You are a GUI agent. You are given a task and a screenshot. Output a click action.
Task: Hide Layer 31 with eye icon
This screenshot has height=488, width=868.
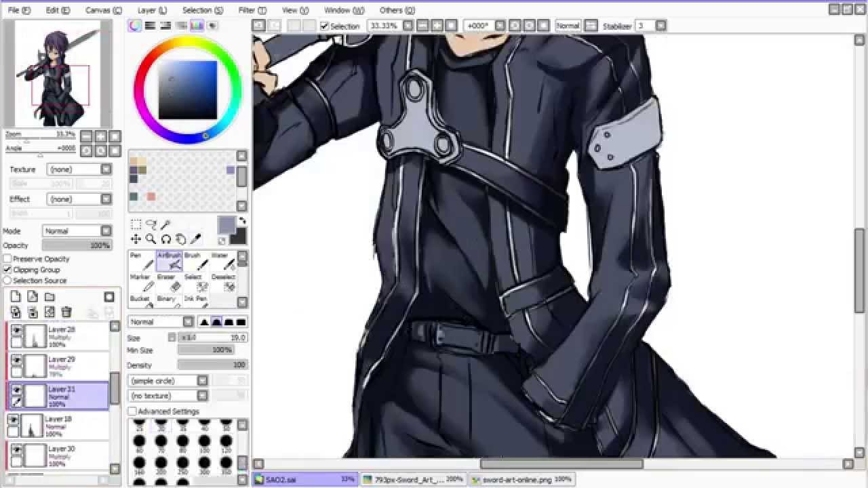[16, 390]
